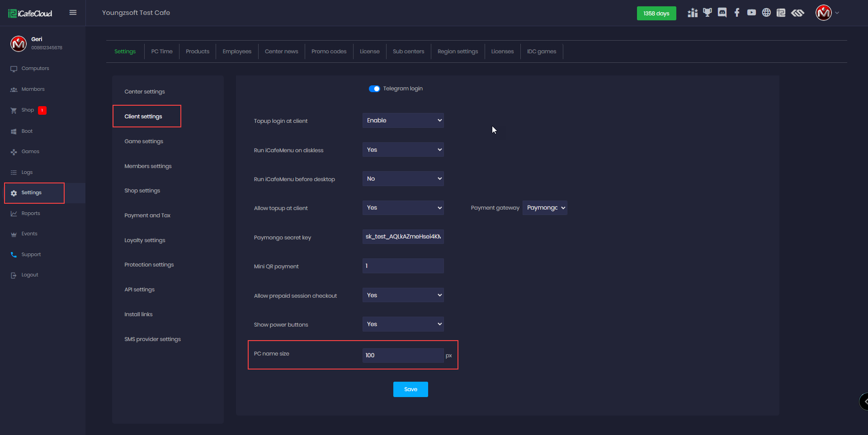The image size is (868, 435).
Task: Open the Payment gateway dropdown
Action: [545, 208]
